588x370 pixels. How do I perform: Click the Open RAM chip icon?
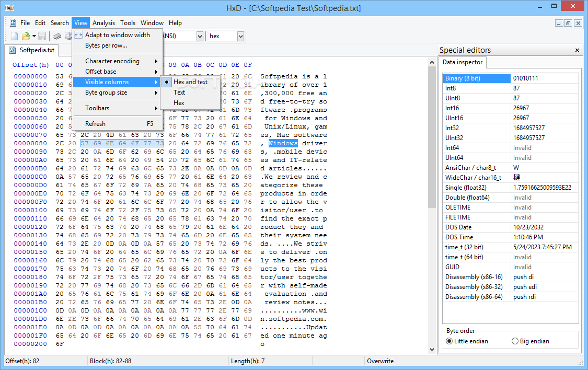click(57, 36)
